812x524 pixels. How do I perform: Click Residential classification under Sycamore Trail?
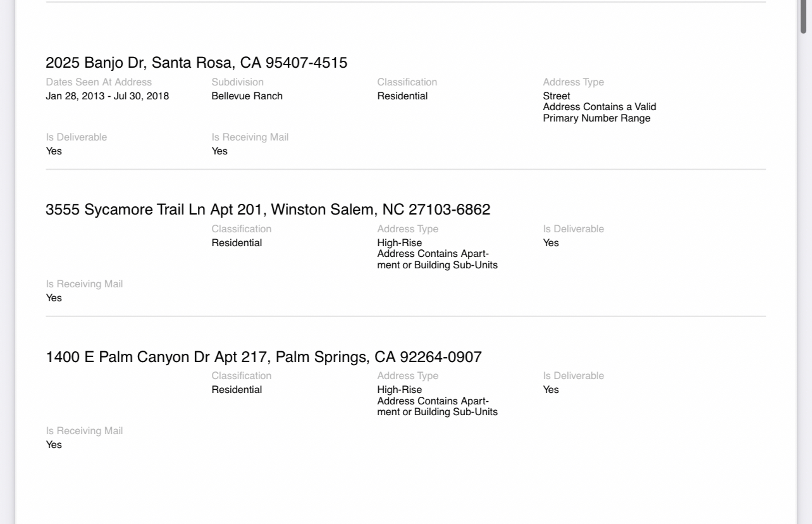click(x=237, y=243)
